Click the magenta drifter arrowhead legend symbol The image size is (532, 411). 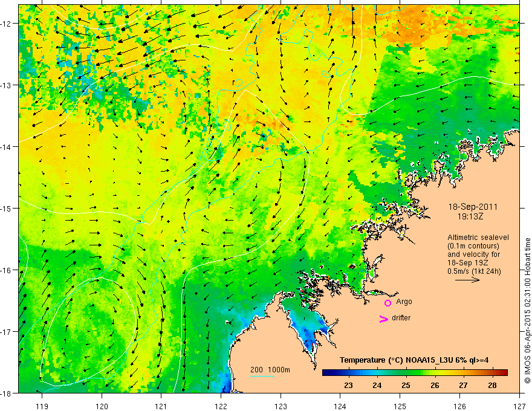point(384,319)
